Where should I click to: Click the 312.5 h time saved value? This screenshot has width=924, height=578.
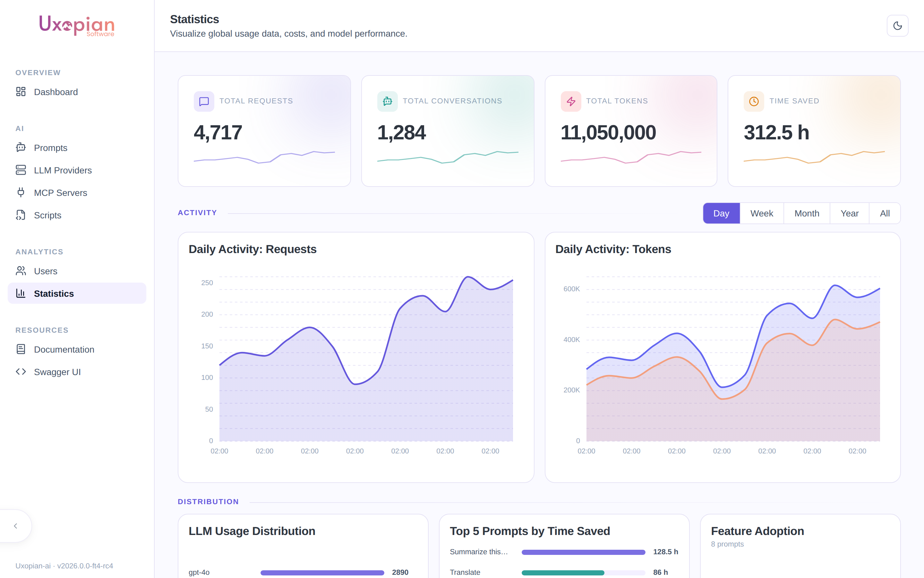point(776,133)
